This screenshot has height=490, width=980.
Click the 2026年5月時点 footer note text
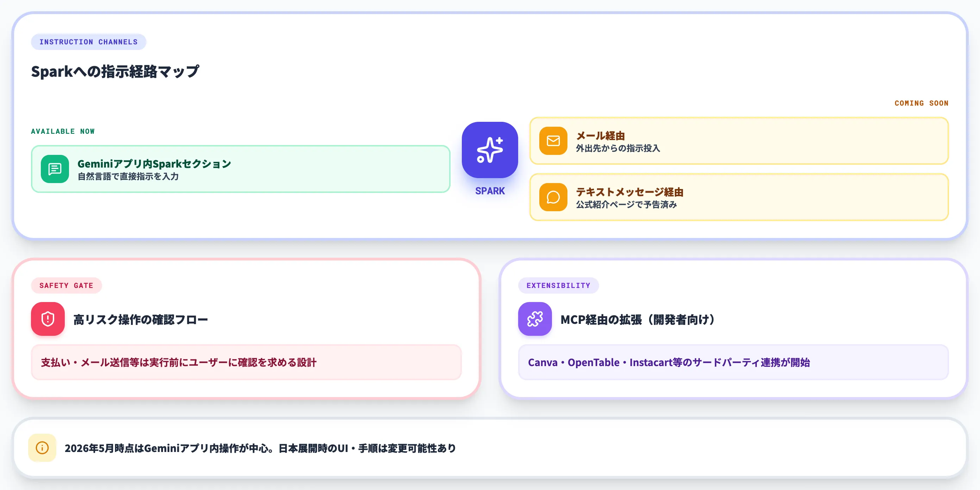click(260, 448)
